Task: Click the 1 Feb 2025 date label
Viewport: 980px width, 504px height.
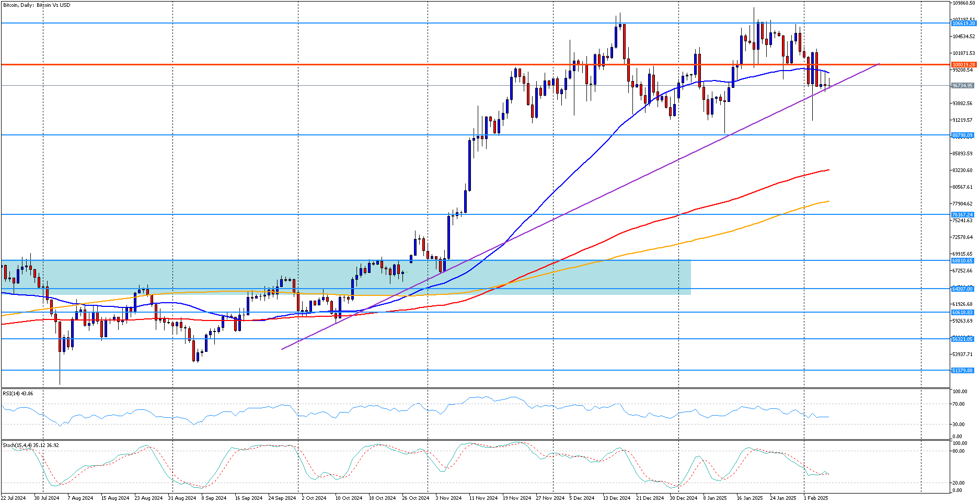Action: [816, 498]
